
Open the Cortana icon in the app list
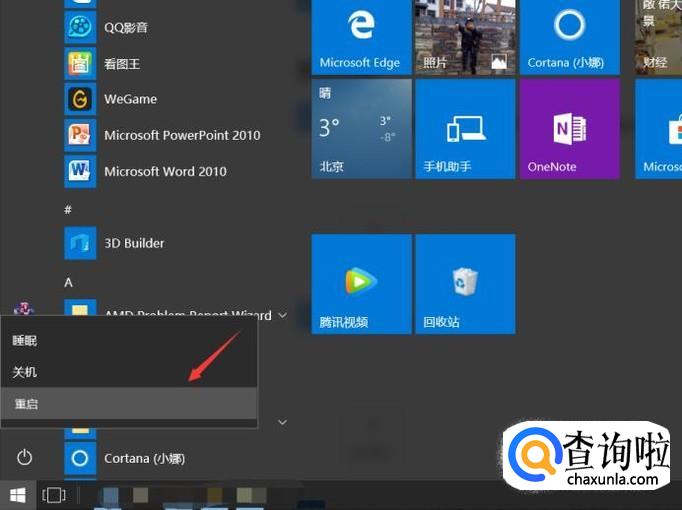coord(80,458)
